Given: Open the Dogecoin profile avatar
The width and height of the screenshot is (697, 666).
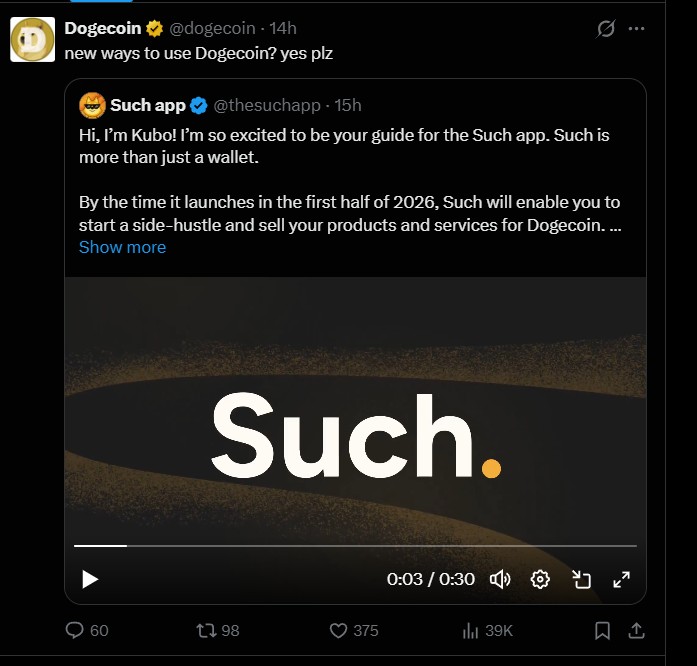Looking at the screenshot, I should coord(32,39).
